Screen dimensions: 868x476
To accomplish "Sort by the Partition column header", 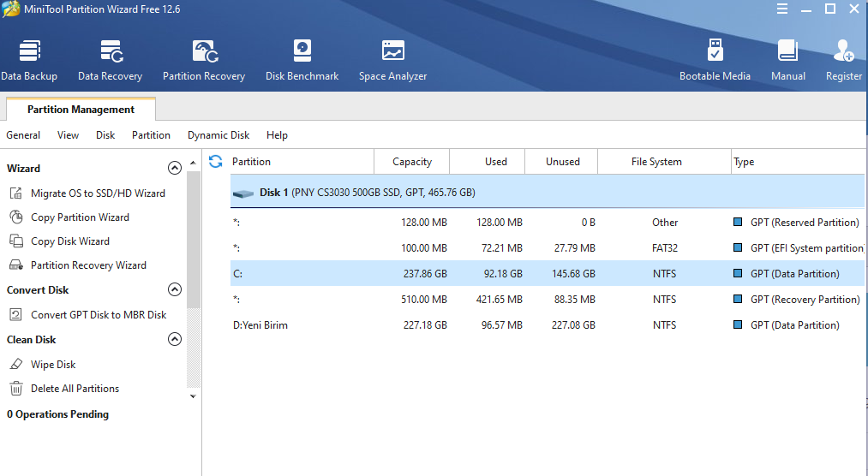I will point(302,162).
